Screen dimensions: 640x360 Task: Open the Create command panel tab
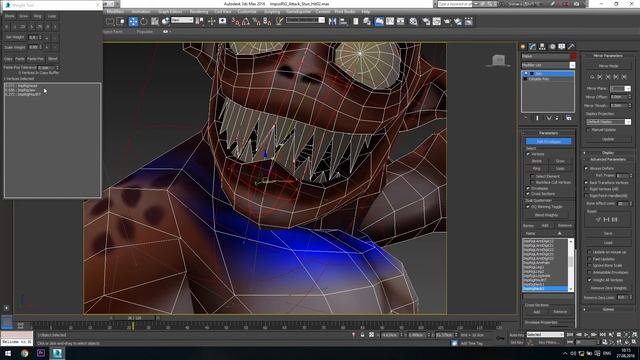[523, 47]
